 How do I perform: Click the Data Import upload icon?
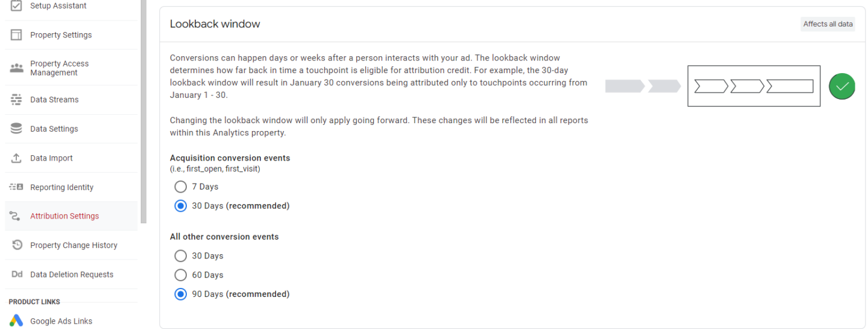[x=16, y=158]
